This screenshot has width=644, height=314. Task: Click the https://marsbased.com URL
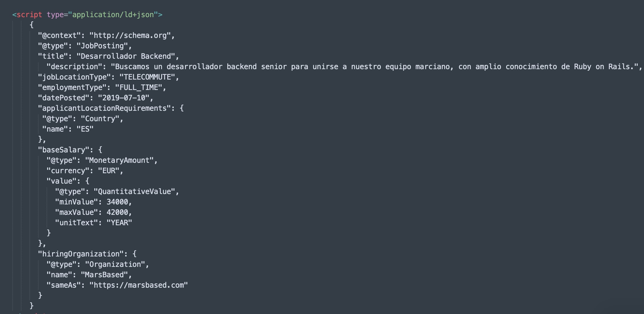pos(138,285)
